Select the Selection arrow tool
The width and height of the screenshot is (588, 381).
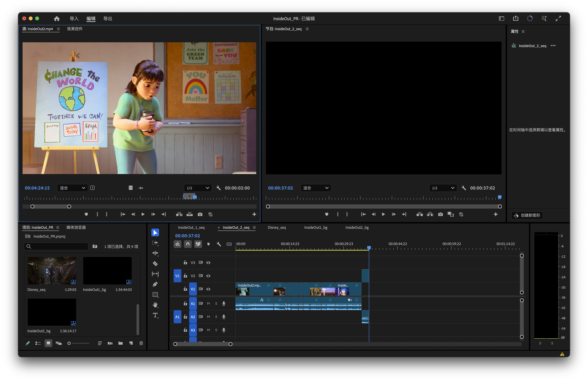click(155, 232)
